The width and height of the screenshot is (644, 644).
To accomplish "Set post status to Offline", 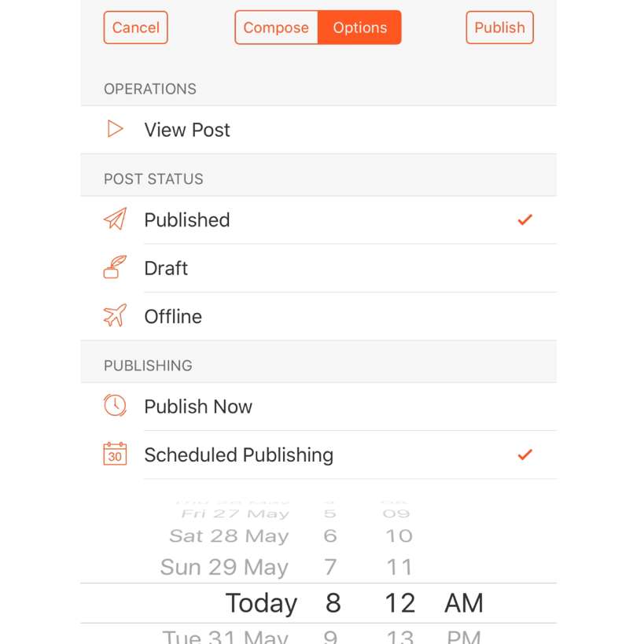I will click(318, 317).
